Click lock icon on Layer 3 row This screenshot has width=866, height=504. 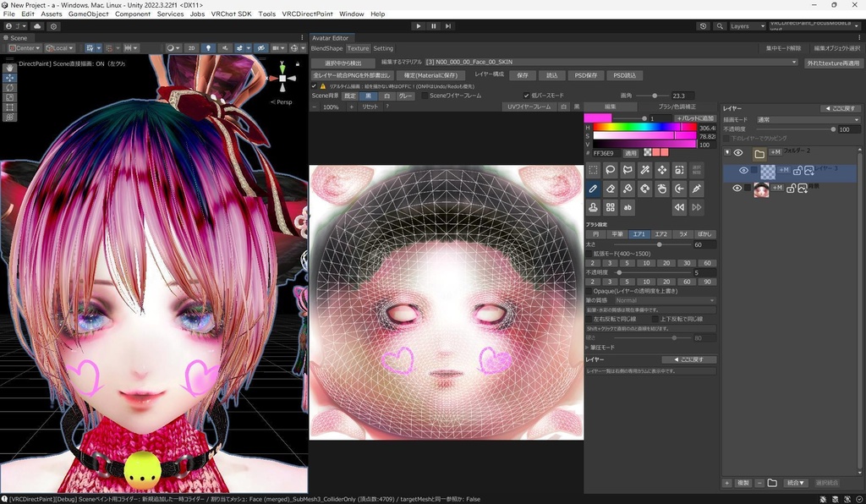797,171
